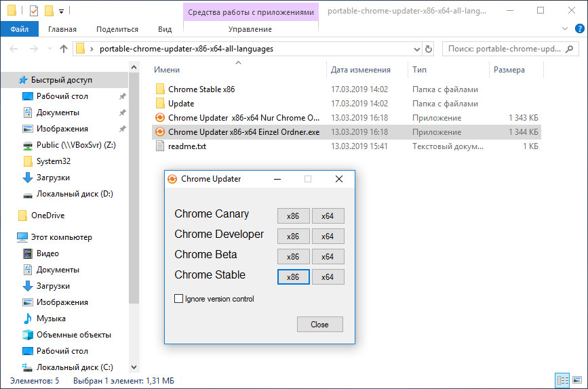Viewport: 588px width, 389px height.
Task: Enable Ignore version control checkbox
Action: coord(179,299)
